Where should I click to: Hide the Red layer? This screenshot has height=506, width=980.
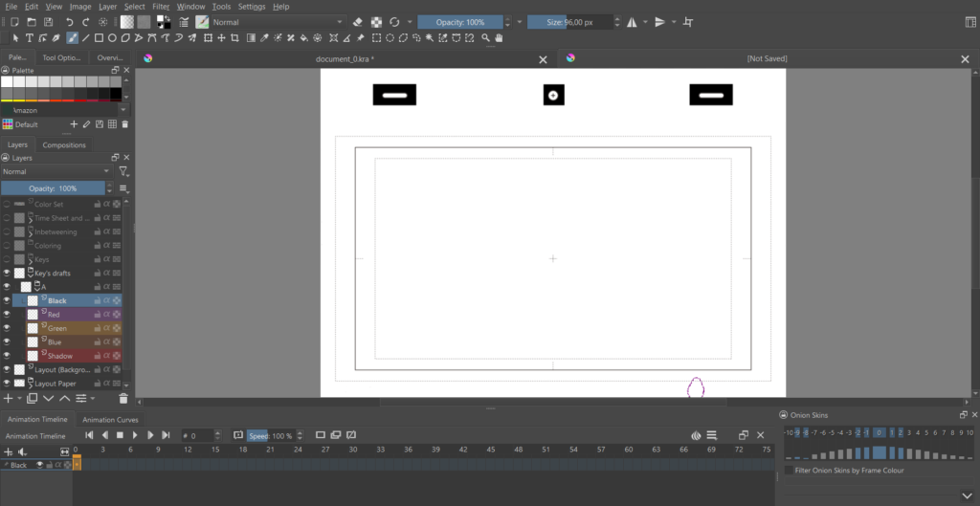click(7, 315)
